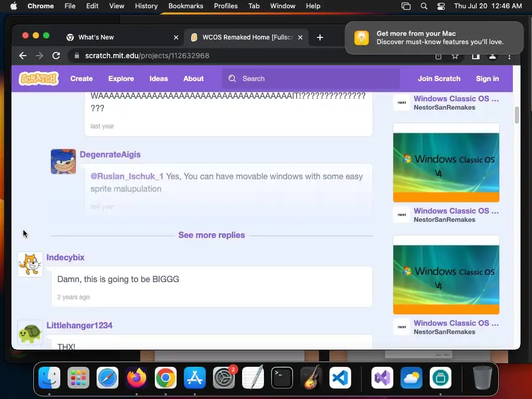Viewport: 532px width, 399px height.
Task: Bookmark this page with the star icon
Action: (455, 56)
